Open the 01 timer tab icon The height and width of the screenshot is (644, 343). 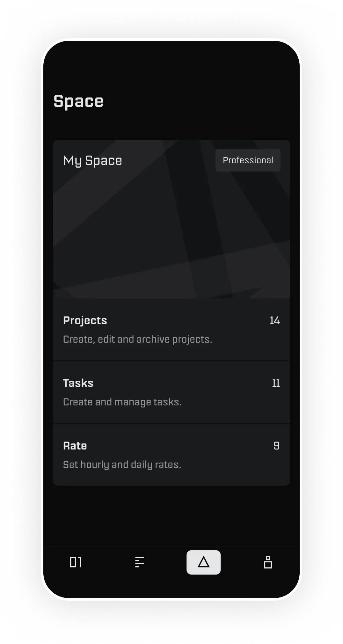76,562
